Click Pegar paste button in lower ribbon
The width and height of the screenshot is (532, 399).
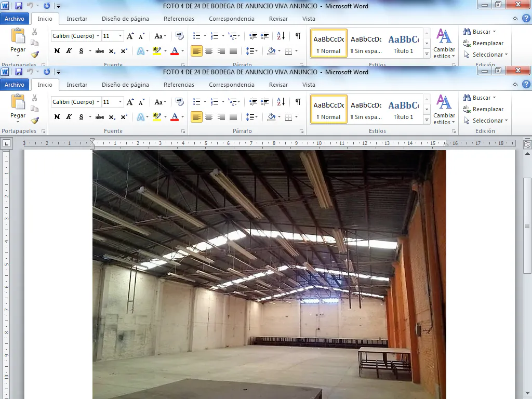pos(18,109)
